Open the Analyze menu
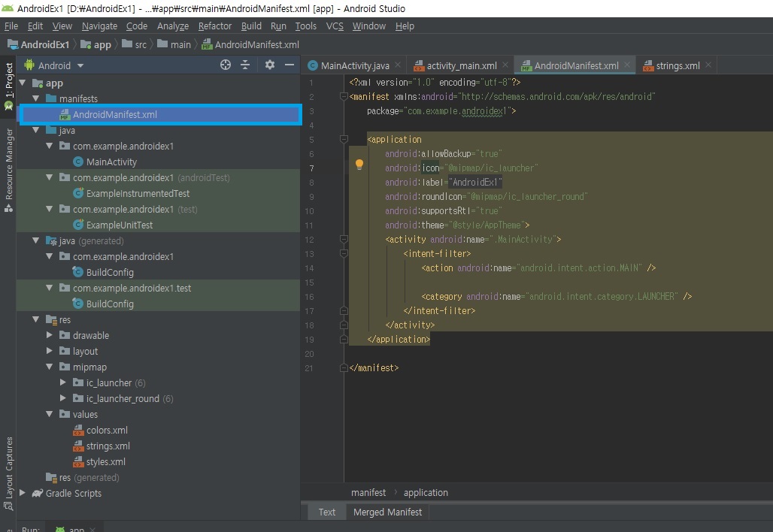Image resolution: width=773 pixels, height=532 pixels. pyautogui.click(x=173, y=26)
